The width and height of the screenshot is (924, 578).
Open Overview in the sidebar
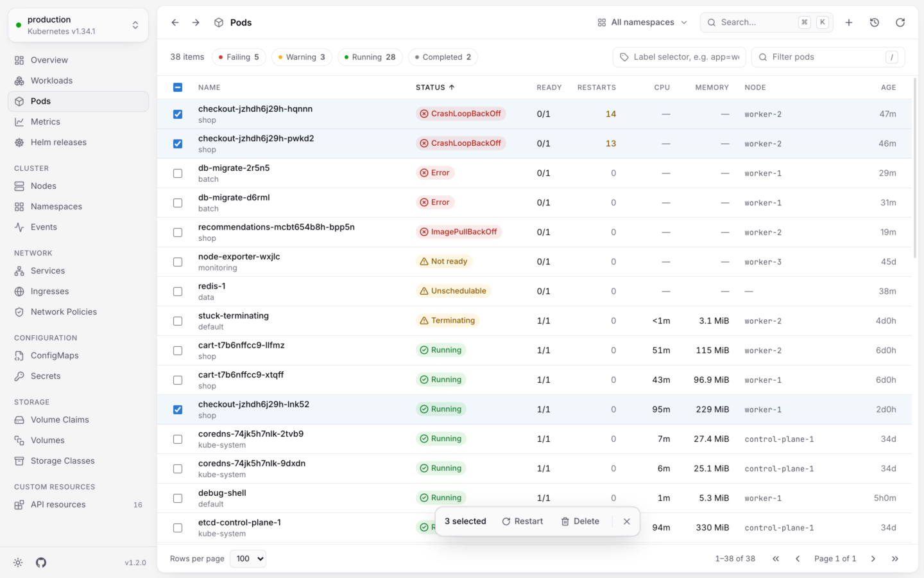click(x=78, y=60)
